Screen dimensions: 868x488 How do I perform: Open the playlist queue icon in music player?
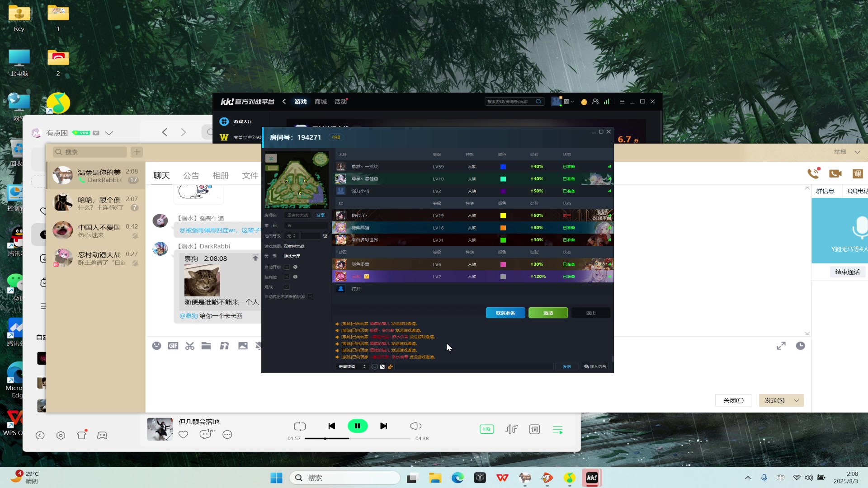coord(558,430)
